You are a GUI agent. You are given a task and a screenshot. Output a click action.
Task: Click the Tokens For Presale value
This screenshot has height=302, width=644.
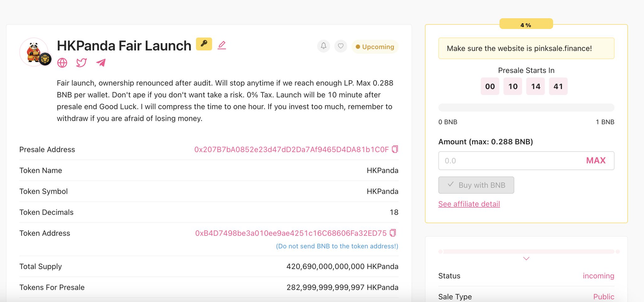pyautogui.click(x=342, y=287)
